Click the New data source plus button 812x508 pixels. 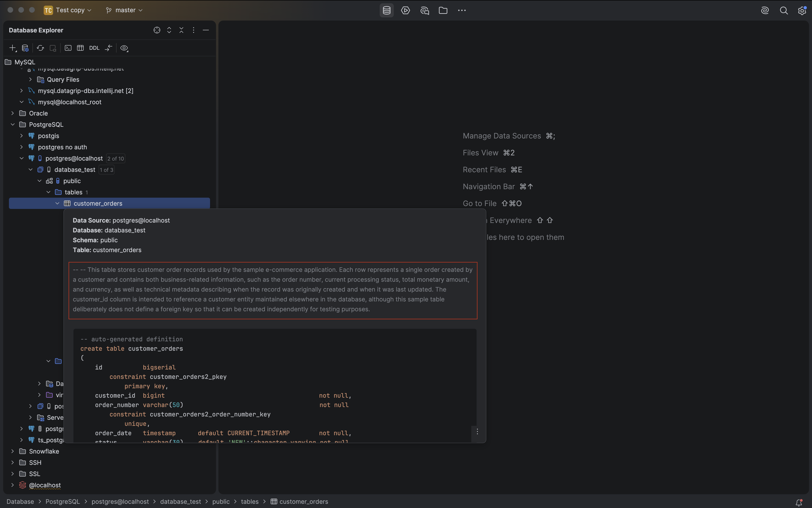12,48
